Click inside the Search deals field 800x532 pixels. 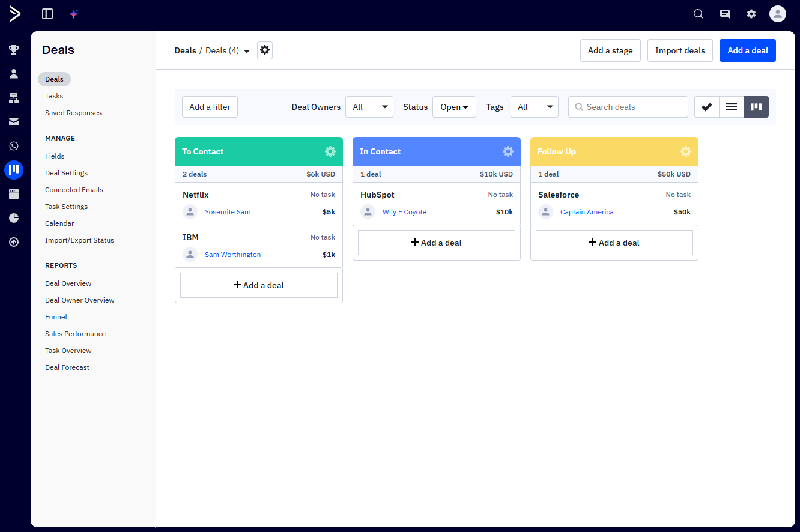628,106
